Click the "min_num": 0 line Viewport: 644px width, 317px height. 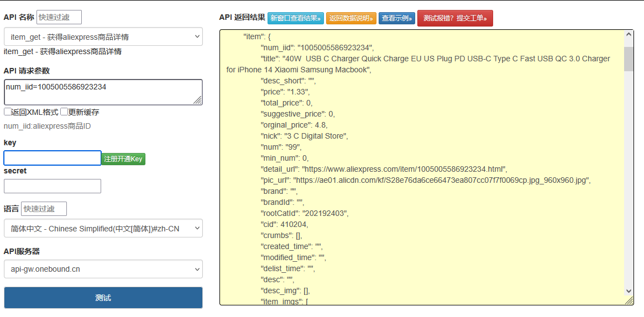285,158
